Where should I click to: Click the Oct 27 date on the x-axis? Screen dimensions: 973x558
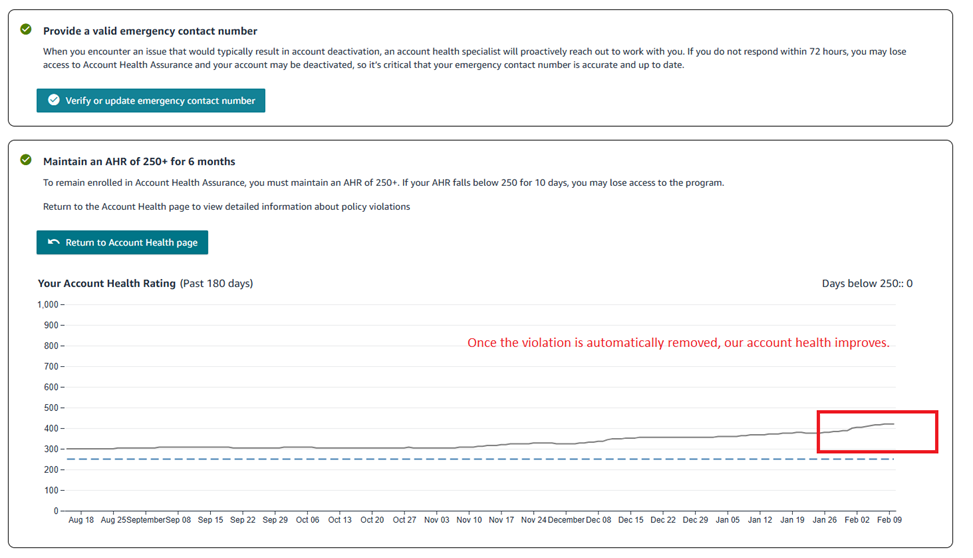point(404,520)
